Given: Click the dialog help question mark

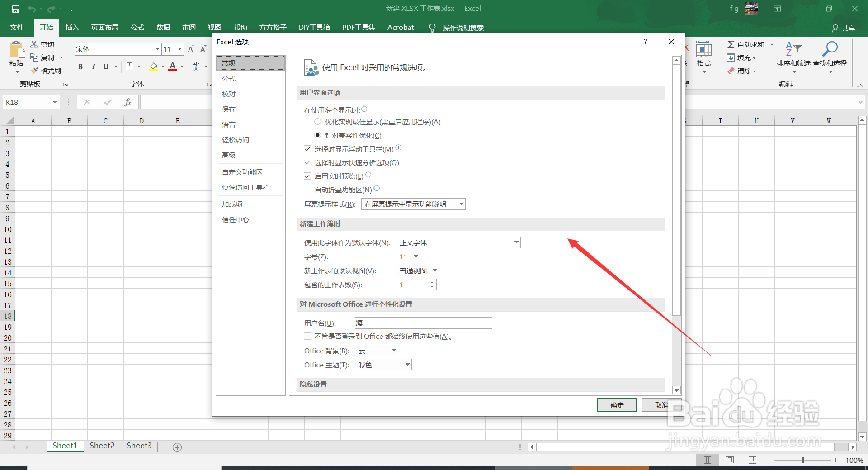Looking at the screenshot, I should pos(645,42).
